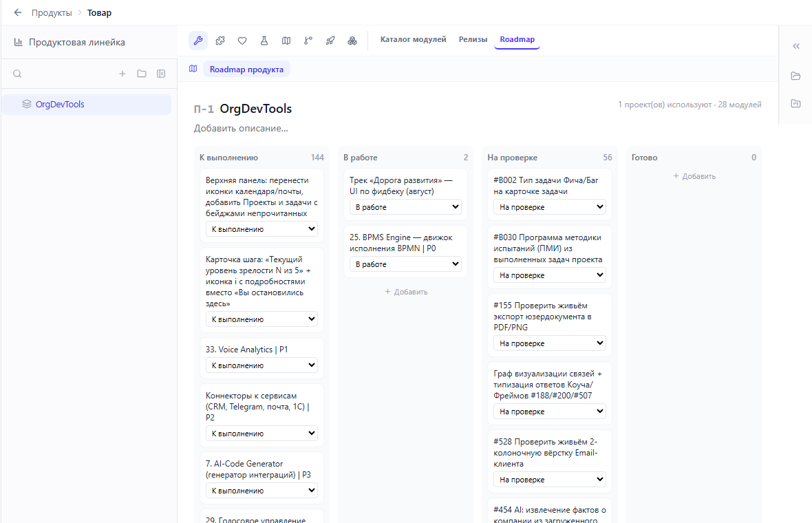Open status dropdown on #155 export card
The image size is (812, 523).
click(x=549, y=343)
